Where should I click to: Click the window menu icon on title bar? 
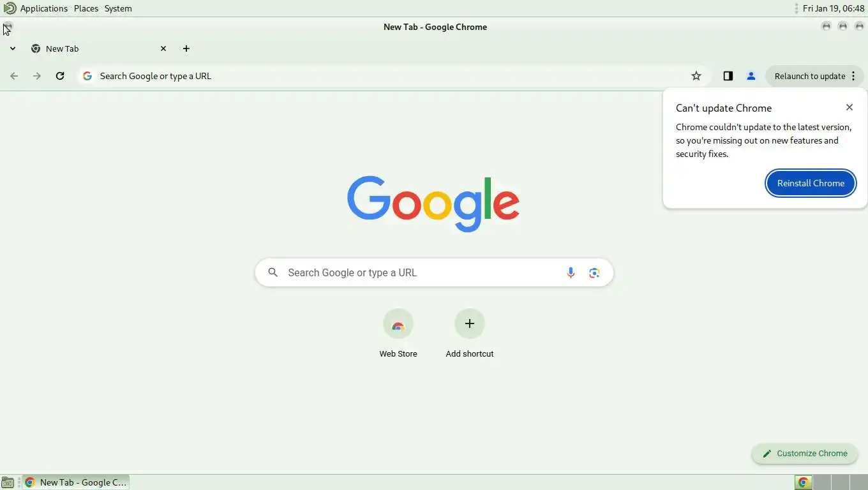(x=8, y=26)
